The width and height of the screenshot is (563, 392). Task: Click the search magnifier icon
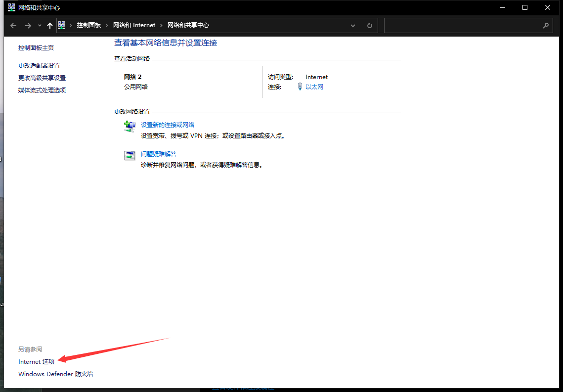pos(546,25)
